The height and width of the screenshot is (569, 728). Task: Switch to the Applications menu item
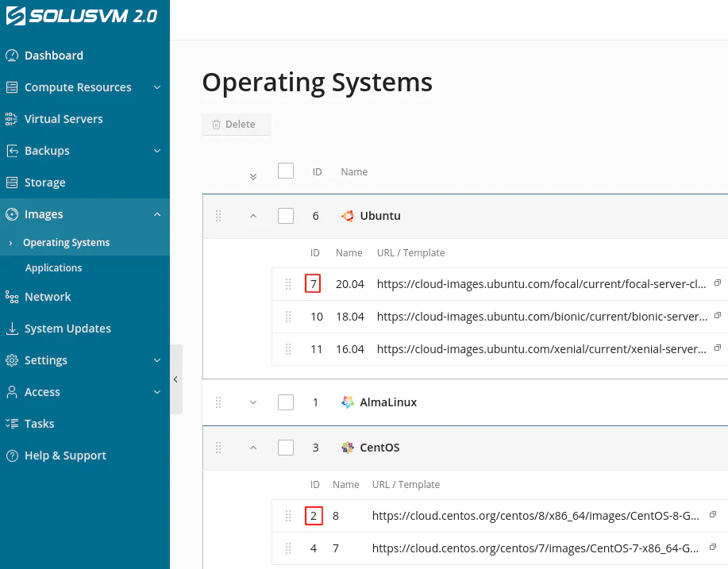[x=53, y=267]
